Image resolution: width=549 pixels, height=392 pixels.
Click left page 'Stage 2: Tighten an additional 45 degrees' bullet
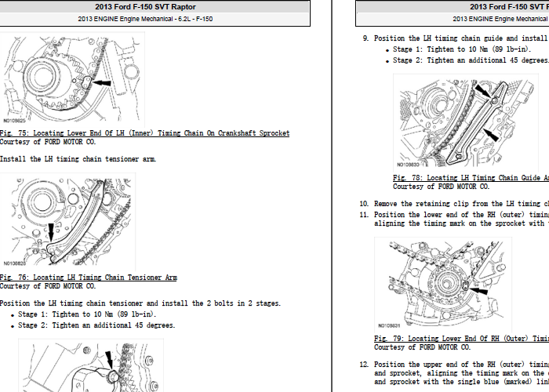click(96, 325)
